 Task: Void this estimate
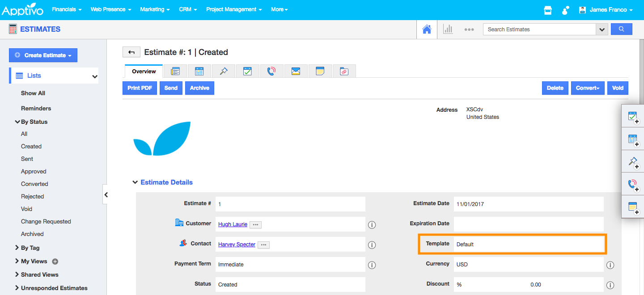[x=618, y=88]
